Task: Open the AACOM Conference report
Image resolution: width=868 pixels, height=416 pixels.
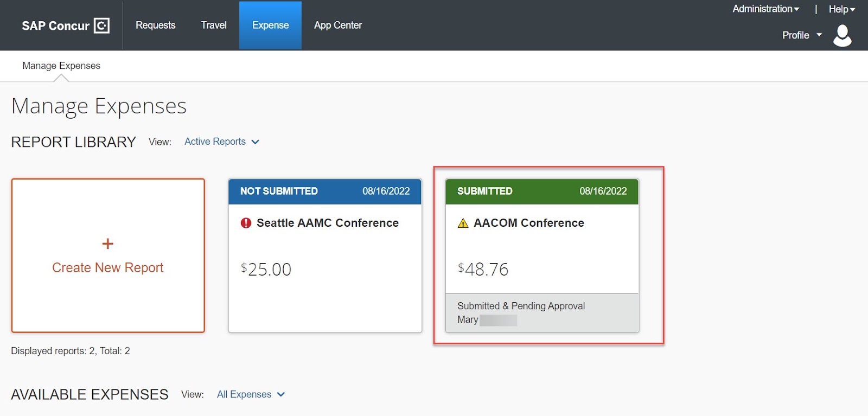Action: point(529,223)
